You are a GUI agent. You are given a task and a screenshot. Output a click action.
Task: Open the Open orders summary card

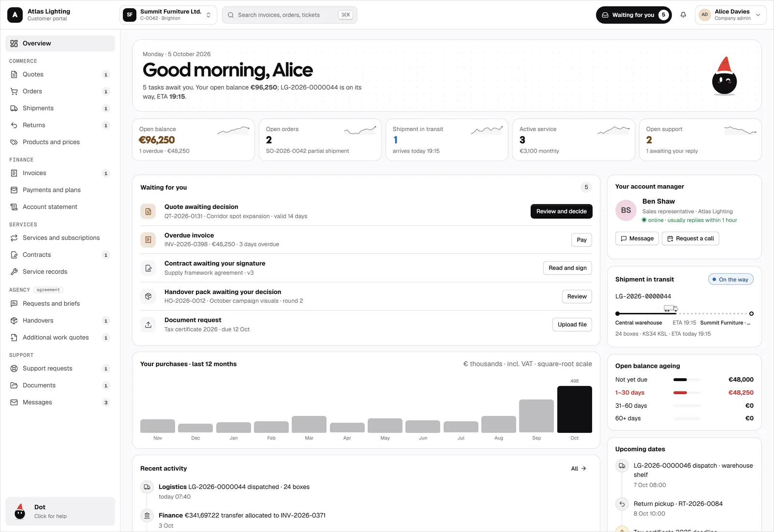click(320, 140)
